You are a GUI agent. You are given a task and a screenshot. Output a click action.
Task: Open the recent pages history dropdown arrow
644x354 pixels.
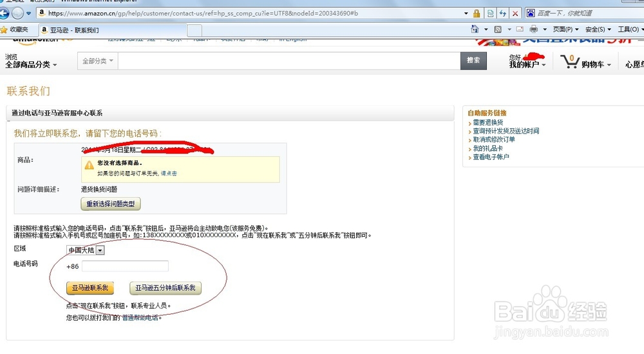point(29,13)
